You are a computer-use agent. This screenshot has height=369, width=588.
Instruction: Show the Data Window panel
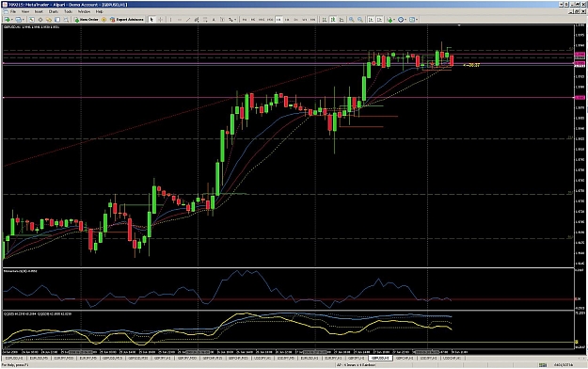(40, 20)
